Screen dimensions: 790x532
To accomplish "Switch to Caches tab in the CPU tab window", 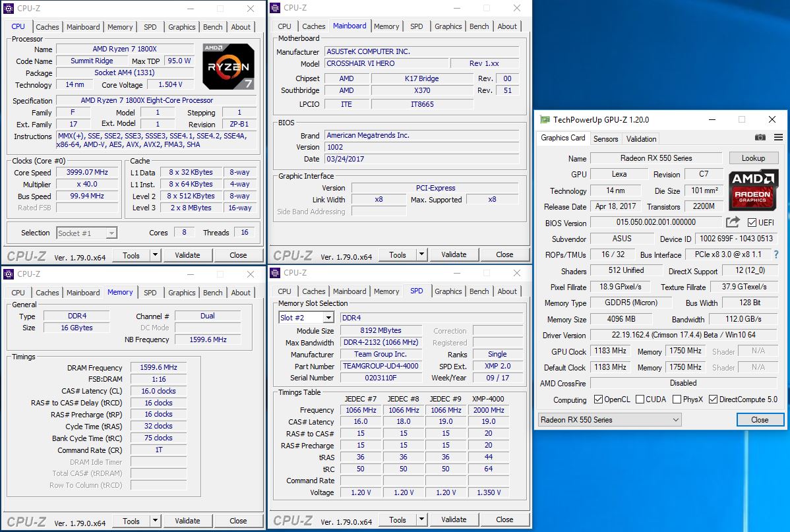I will tap(47, 27).
